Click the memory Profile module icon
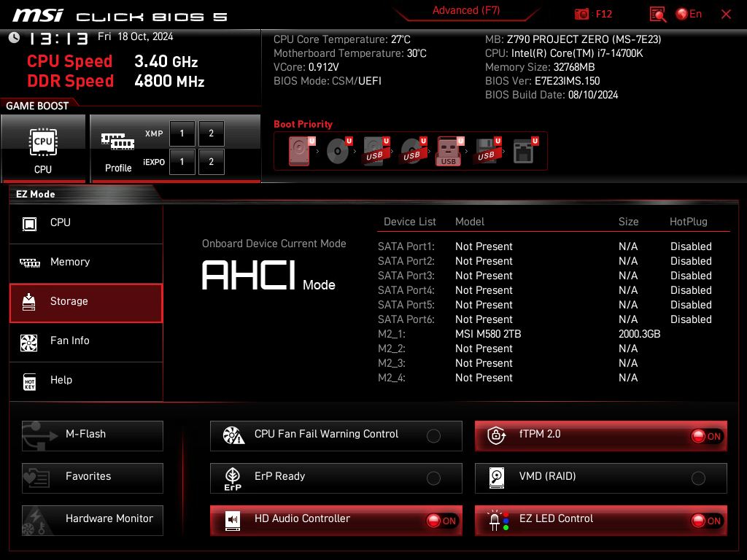 click(117, 141)
